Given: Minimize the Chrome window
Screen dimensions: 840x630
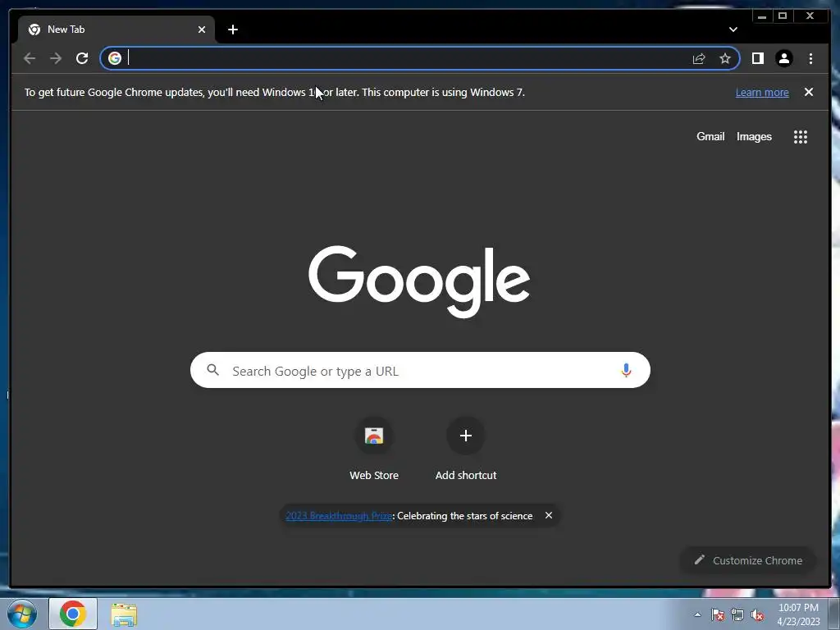Looking at the screenshot, I should coord(762,16).
